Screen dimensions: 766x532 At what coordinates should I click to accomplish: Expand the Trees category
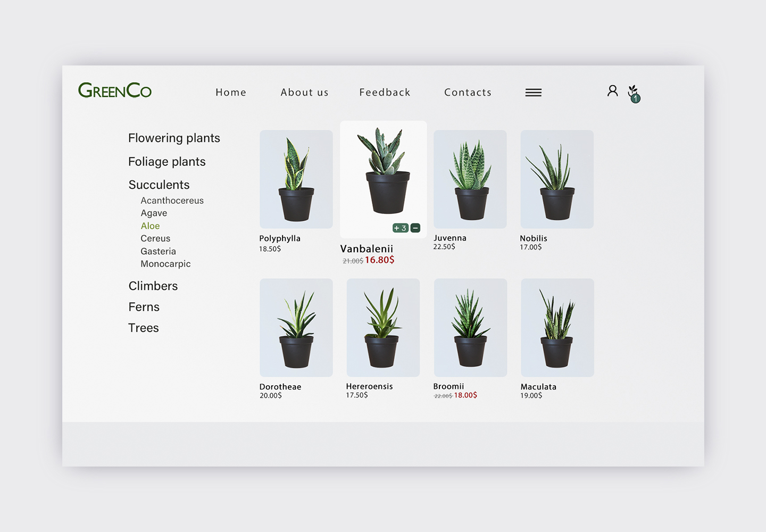click(144, 328)
